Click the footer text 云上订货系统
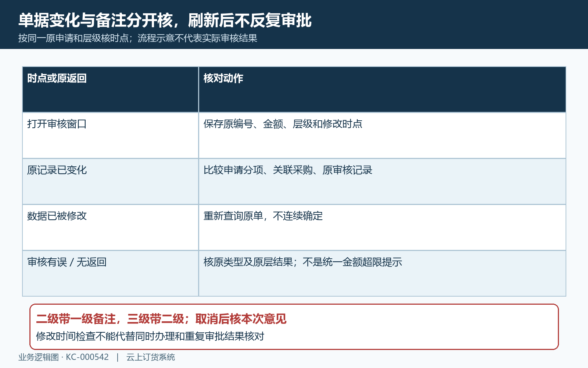Screen dimensions: 588x368 coord(151,357)
